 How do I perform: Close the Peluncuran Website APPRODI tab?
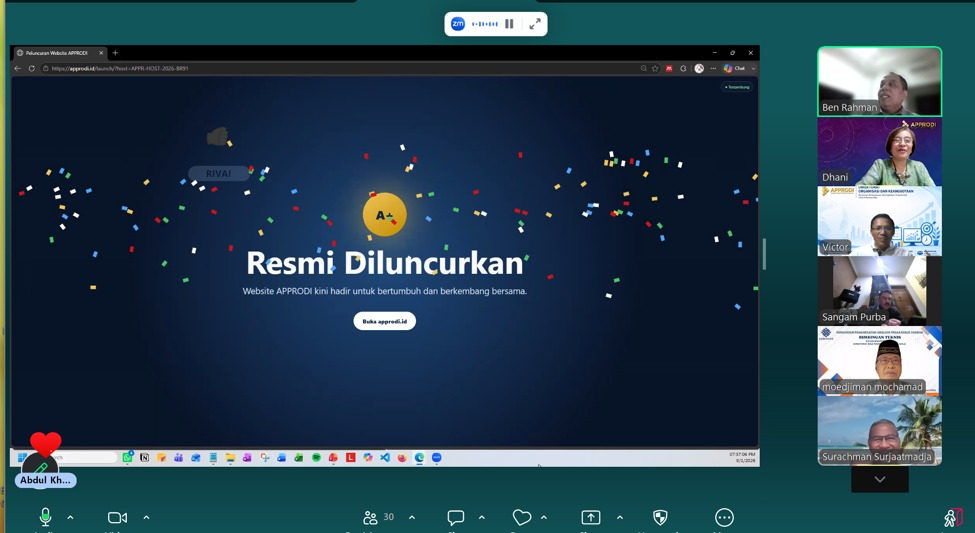click(x=101, y=53)
